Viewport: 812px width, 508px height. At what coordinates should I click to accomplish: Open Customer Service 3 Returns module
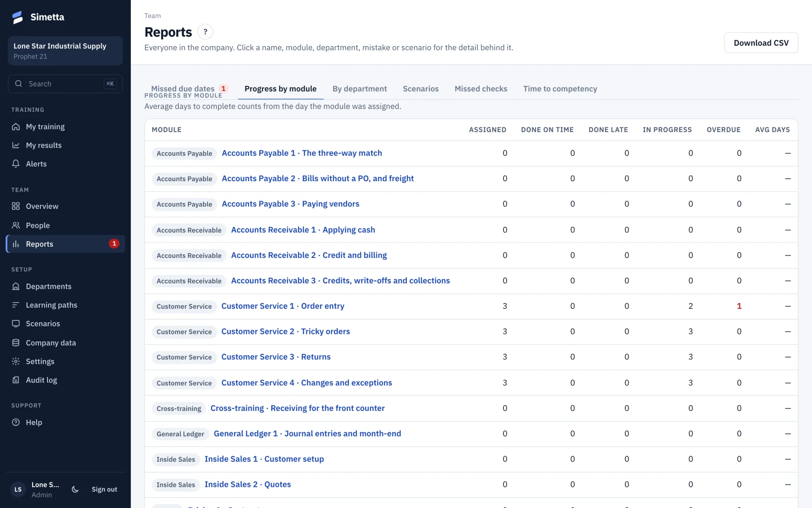(276, 357)
